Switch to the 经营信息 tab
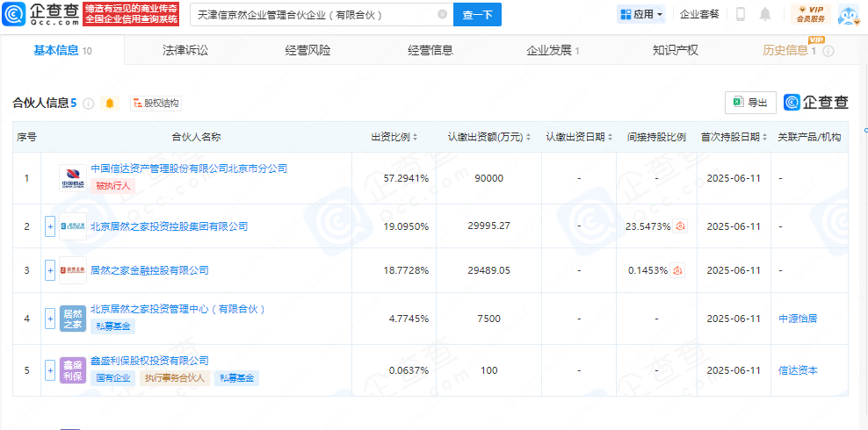Image resolution: width=868 pixels, height=430 pixels. point(430,50)
